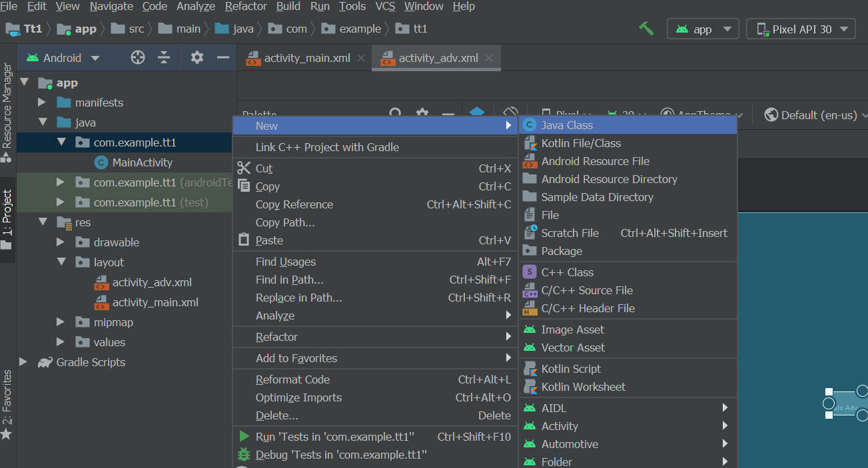Click the Make Project hammer icon
This screenshot has width=868, height=468.
(x=646, y=29)
